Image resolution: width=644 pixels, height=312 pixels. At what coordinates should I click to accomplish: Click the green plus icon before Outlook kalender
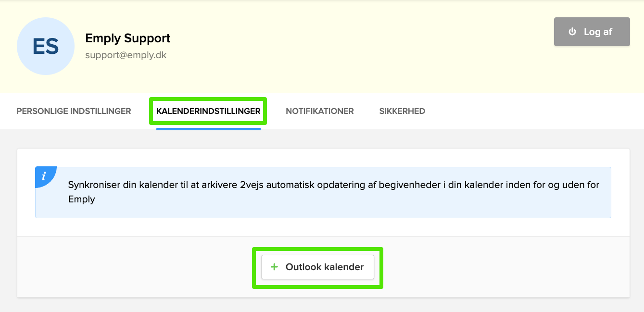[274, 267]
